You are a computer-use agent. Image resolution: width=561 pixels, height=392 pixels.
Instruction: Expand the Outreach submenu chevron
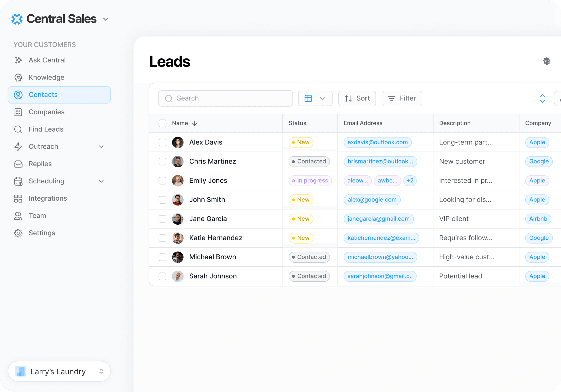(x=101, y=147)
